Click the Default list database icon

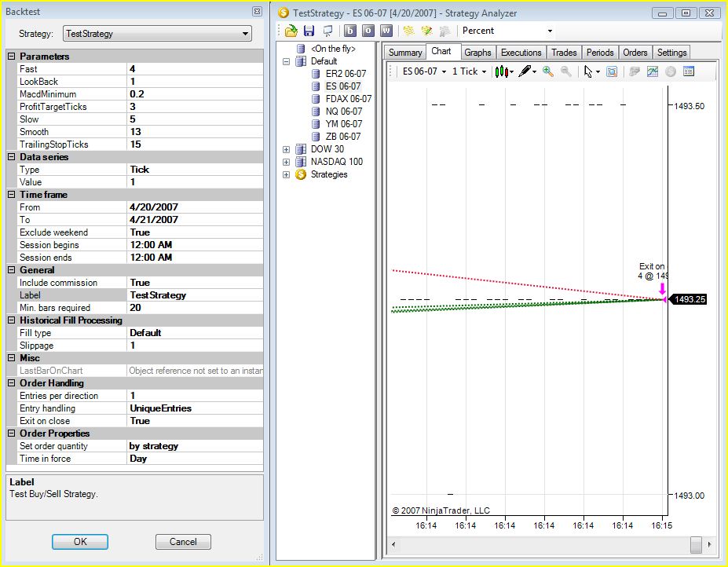coord(301,61)
